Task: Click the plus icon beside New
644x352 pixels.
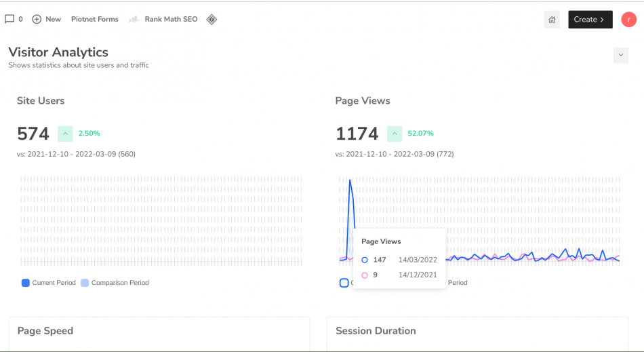Action: pos(37,19)
